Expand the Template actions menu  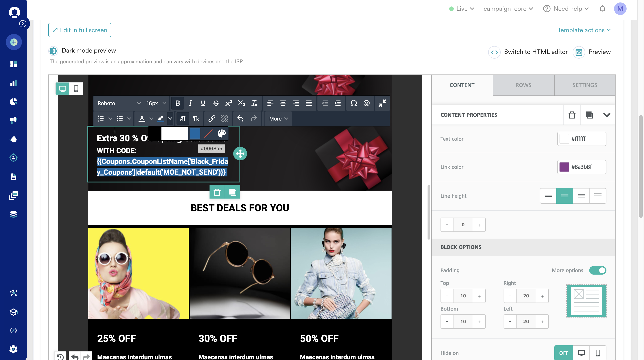point(584,30)
